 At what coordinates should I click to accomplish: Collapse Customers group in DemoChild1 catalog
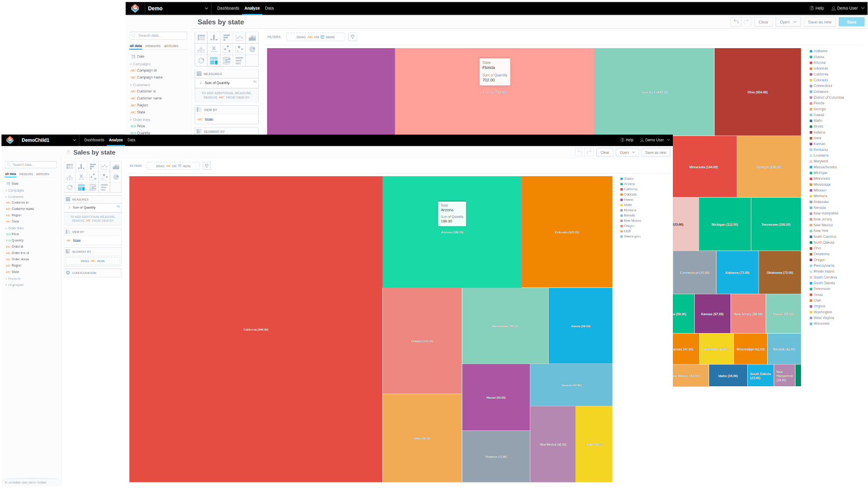(x=15, y=197)
